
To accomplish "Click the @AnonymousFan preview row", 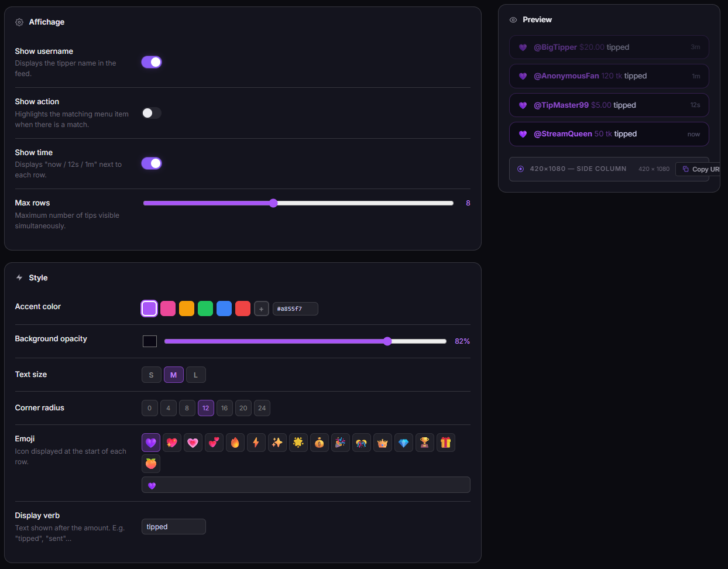I will click(609, 76).
